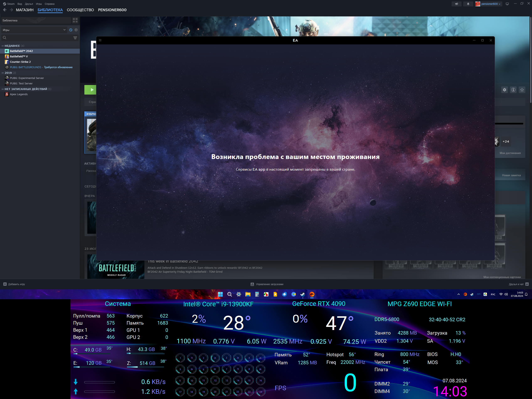Open EA app from Windows taskbar
The width and height of the screenshot is (532, 399).
(312, 294)
